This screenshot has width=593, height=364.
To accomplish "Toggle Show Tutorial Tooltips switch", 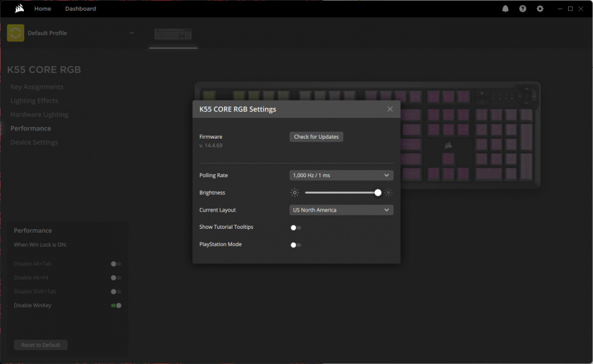I will [x=296, y=228].
